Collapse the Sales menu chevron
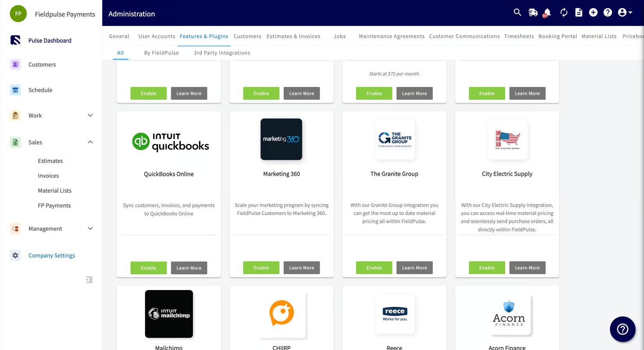This screenshot has height=350, width=644. (x=90, y=142)
